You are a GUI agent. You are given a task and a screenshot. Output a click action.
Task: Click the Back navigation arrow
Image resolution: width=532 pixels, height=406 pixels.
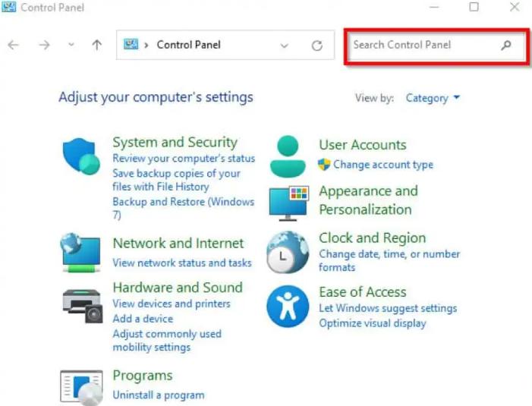[13, 45]
